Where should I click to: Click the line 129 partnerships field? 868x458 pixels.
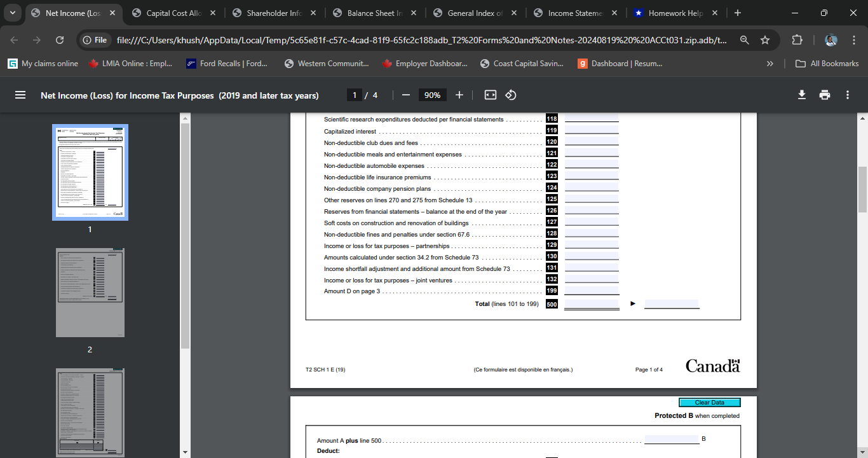[x=592, y=244]
